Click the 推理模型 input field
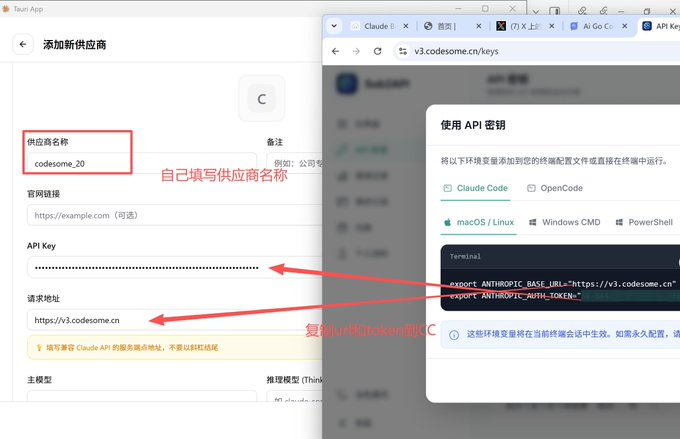The height and width of the screenshot is (439, 680). [x=295, y=396]
